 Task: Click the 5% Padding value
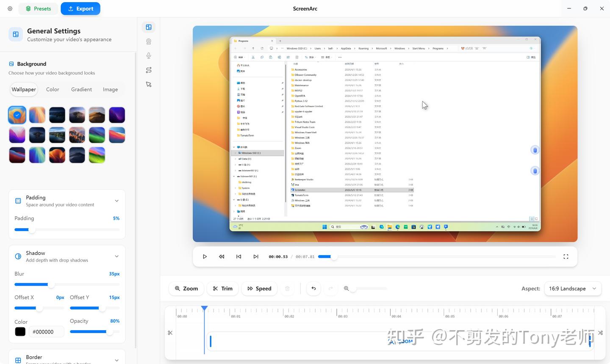[116, 218]
